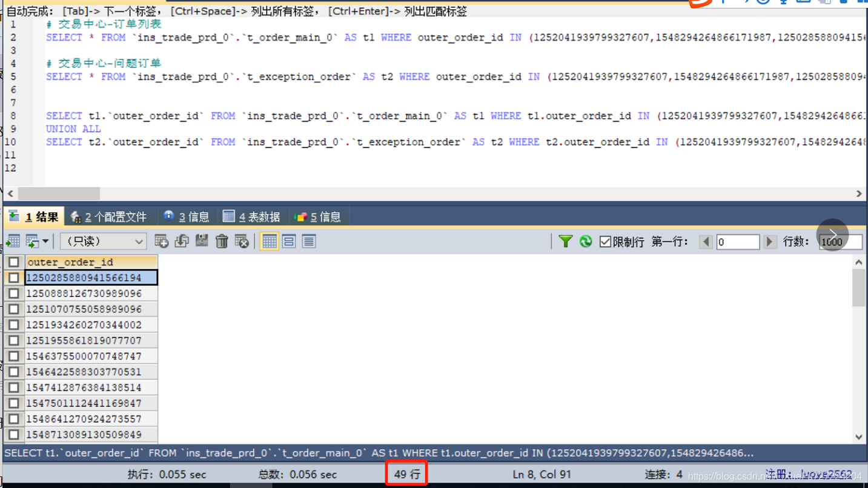Check the row box for 1250285880941566194
The width and height of the screenshot is (868, 488).
(x=14, y=278)
